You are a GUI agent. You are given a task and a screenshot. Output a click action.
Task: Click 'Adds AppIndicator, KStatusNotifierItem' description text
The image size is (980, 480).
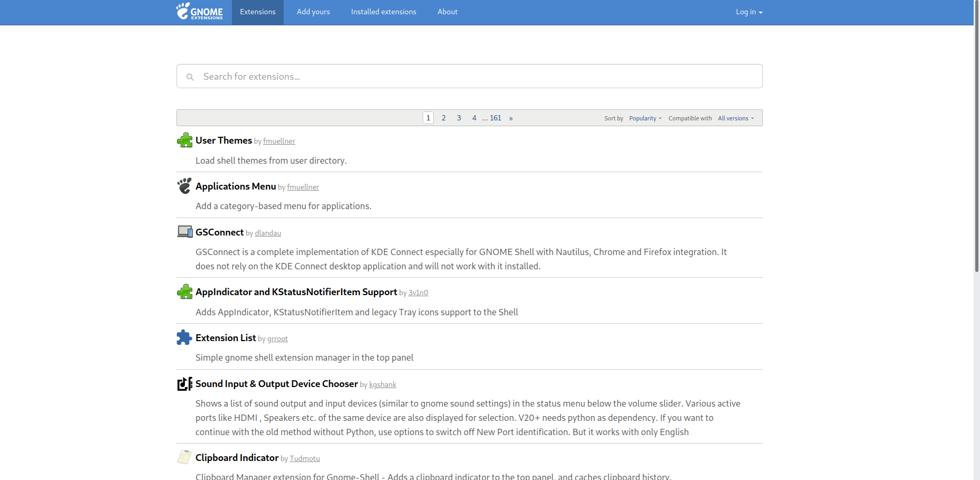pos(357,312)
